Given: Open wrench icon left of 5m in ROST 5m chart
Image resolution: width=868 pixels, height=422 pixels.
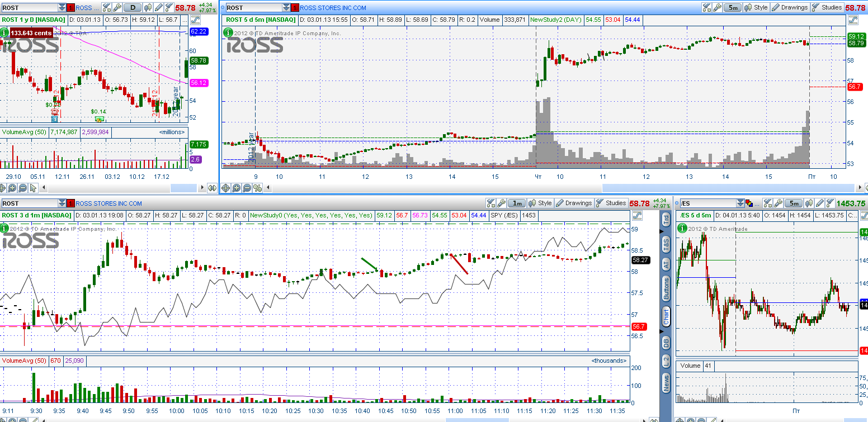Looking at the screenshot, I should tap(717, 8).
